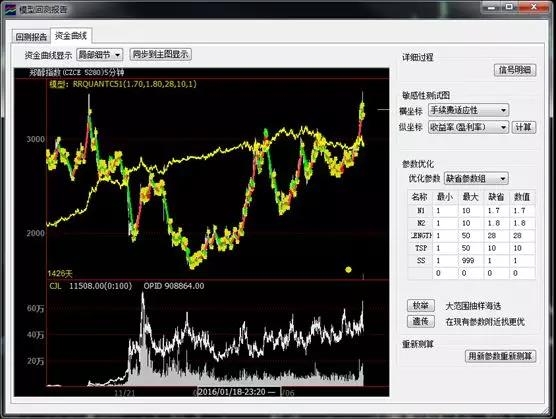Expand the 收益率(盈利率) dropdown
Viewport: 556px width, 419px height.
pyautogui.click(x=468, y=127)
